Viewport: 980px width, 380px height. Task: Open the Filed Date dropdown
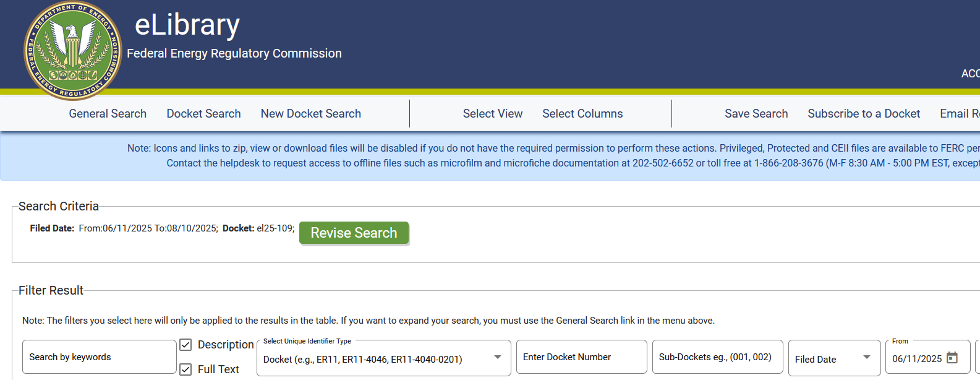click(x=866, y=358)
